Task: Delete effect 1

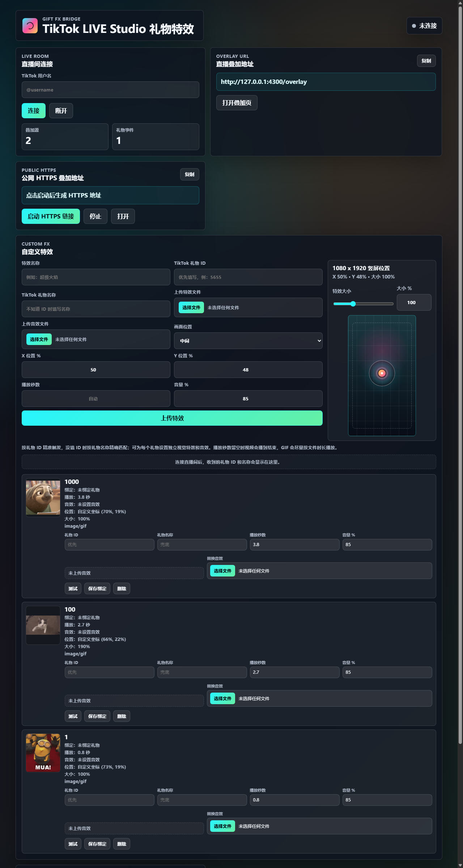Action: 122,844
